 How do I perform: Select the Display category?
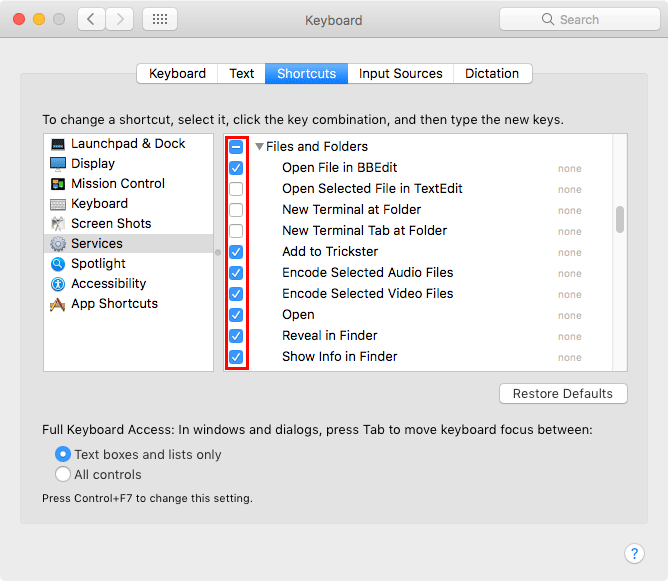[128, 164]
